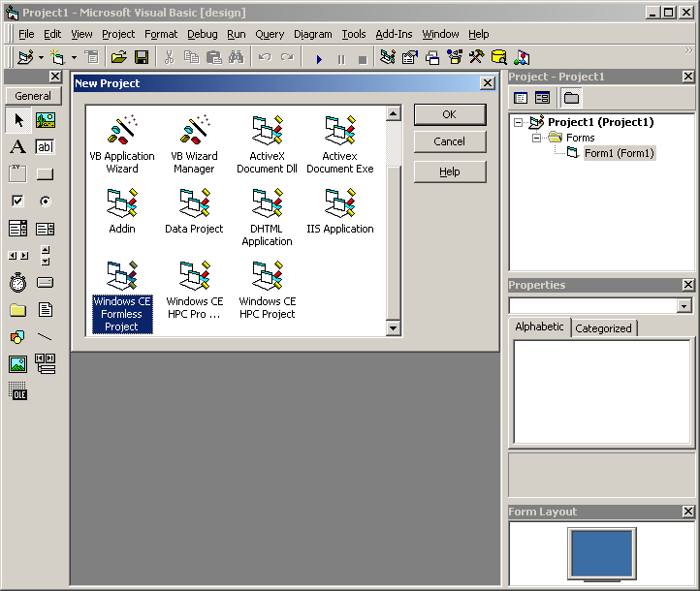Expand the toolbar overflow chevron

[x=688, y=50]
